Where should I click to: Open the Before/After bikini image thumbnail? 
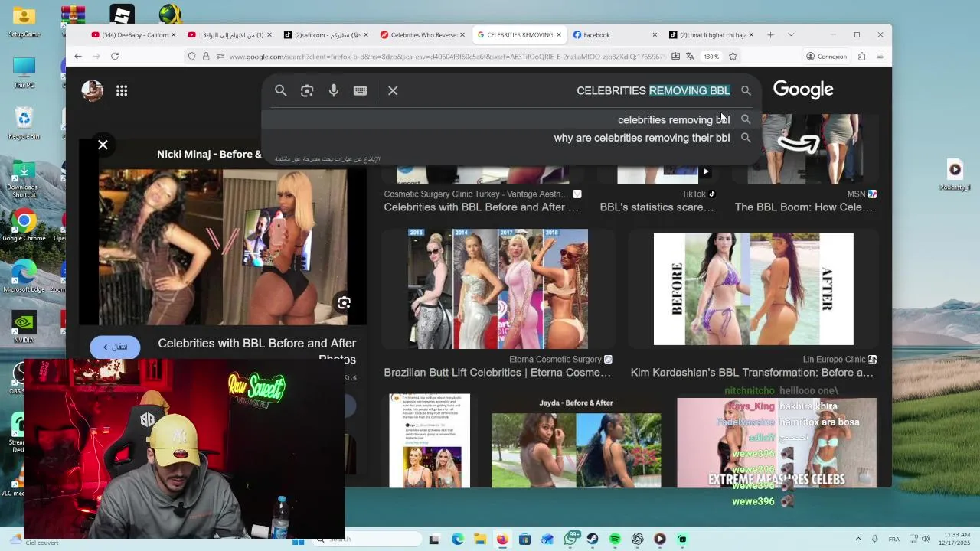(753, 289)
